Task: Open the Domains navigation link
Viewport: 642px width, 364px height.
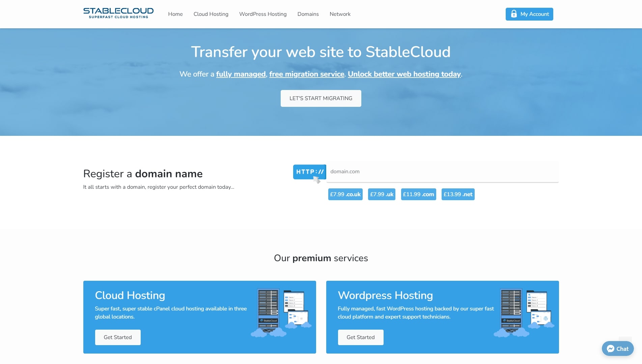Action: coord(308,14)
